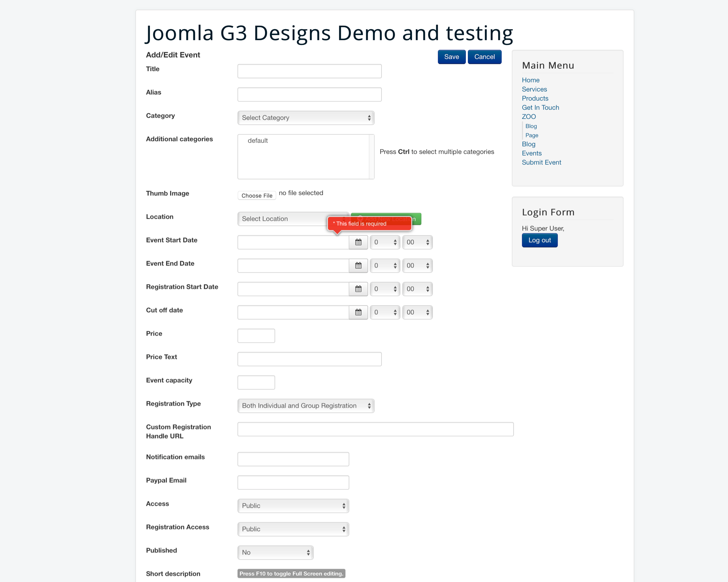Open Blog sub-item under ZOO
The image size is (728, 582).
[531, 126]
